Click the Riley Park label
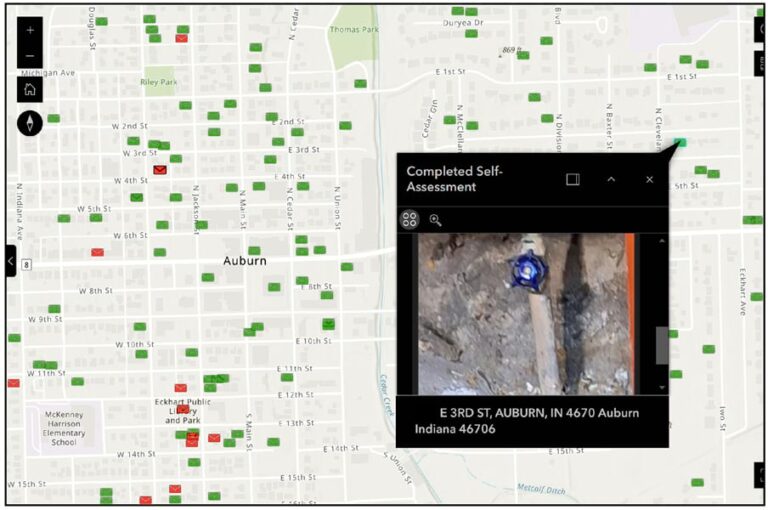This screenshot has width=768, height=510. [159, 82]
